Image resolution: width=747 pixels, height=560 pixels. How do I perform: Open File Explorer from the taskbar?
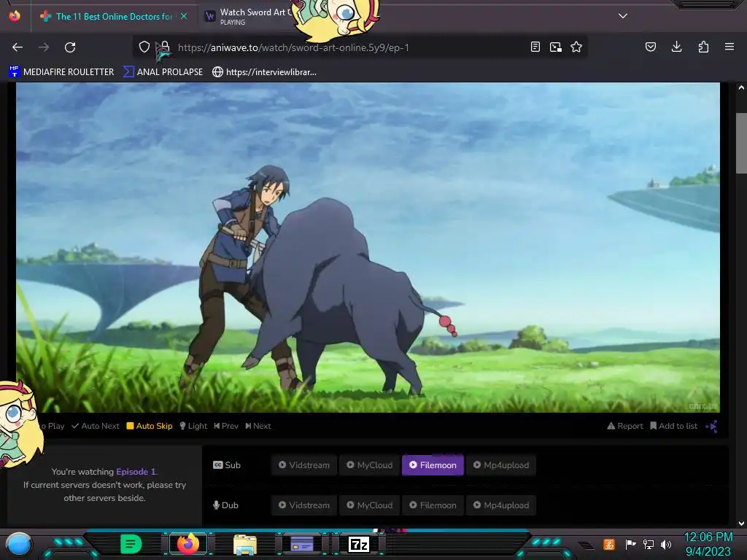point(245,544)
